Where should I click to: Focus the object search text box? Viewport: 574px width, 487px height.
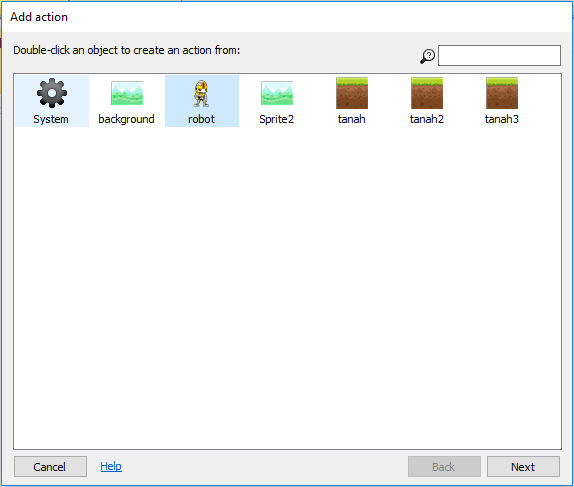(499, 56)
